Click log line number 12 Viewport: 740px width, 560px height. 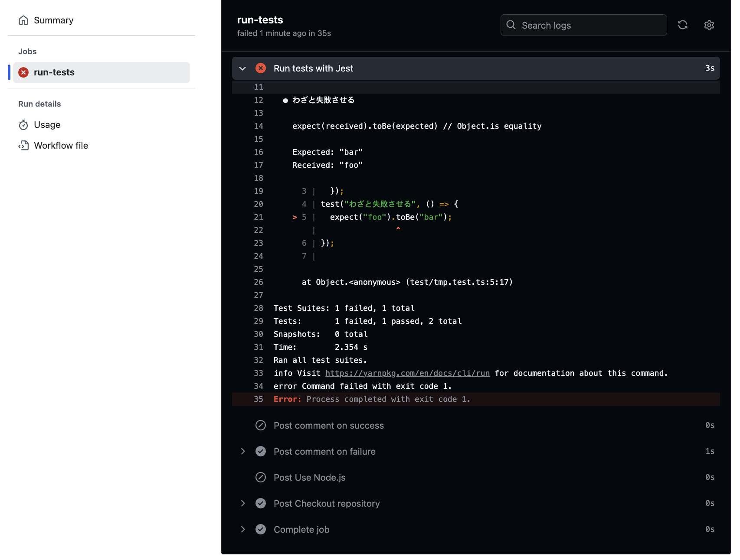click(259, 100)
